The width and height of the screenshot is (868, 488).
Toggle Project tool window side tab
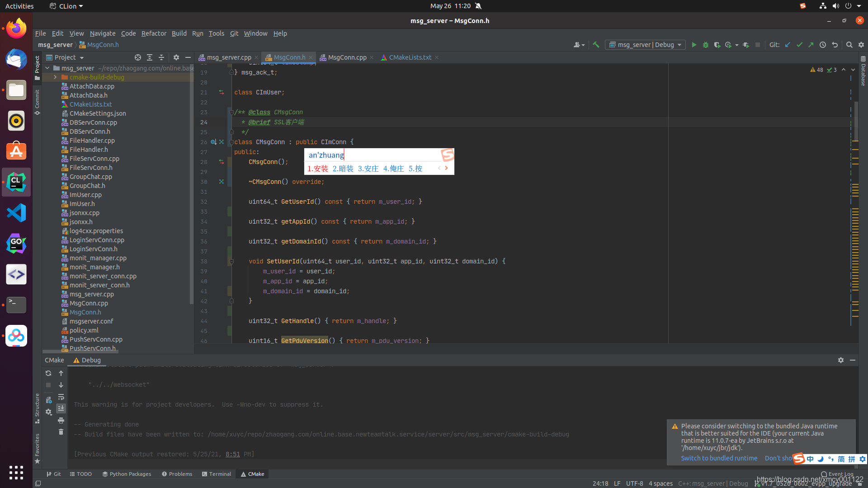pyautogui.click(x=37, y=68)
